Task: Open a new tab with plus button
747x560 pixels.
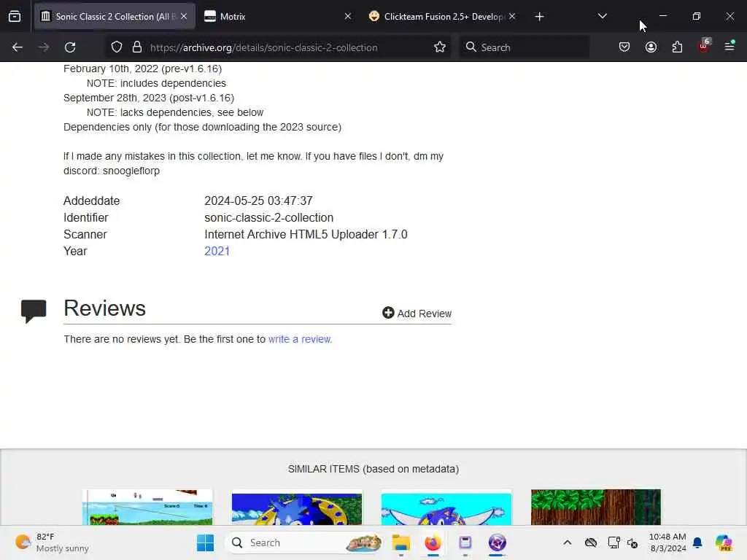Action: (539, 17)
